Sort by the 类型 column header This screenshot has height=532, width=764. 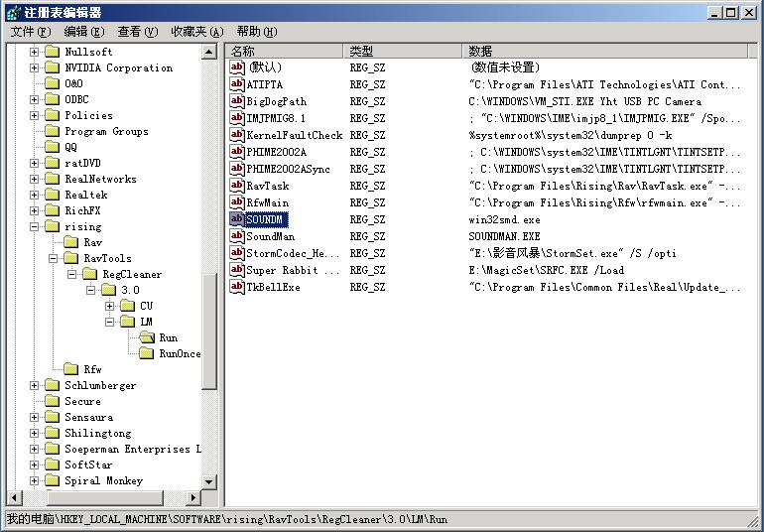403,51
